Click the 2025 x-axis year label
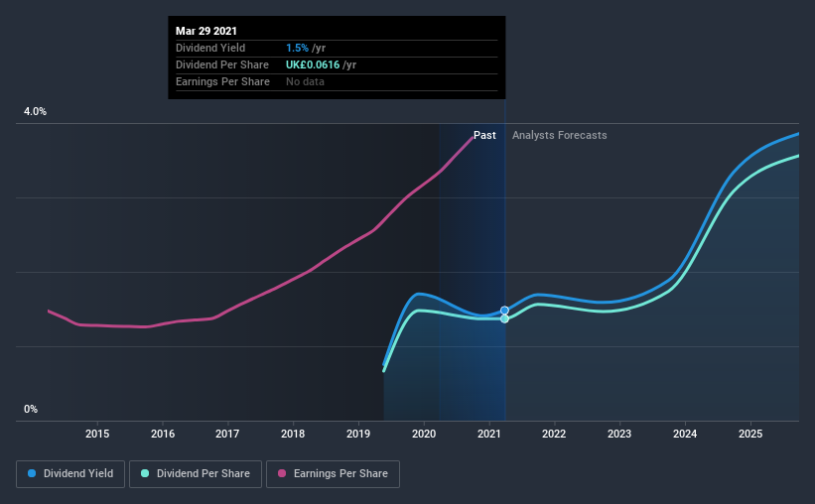815x504 pixels. 750,434
